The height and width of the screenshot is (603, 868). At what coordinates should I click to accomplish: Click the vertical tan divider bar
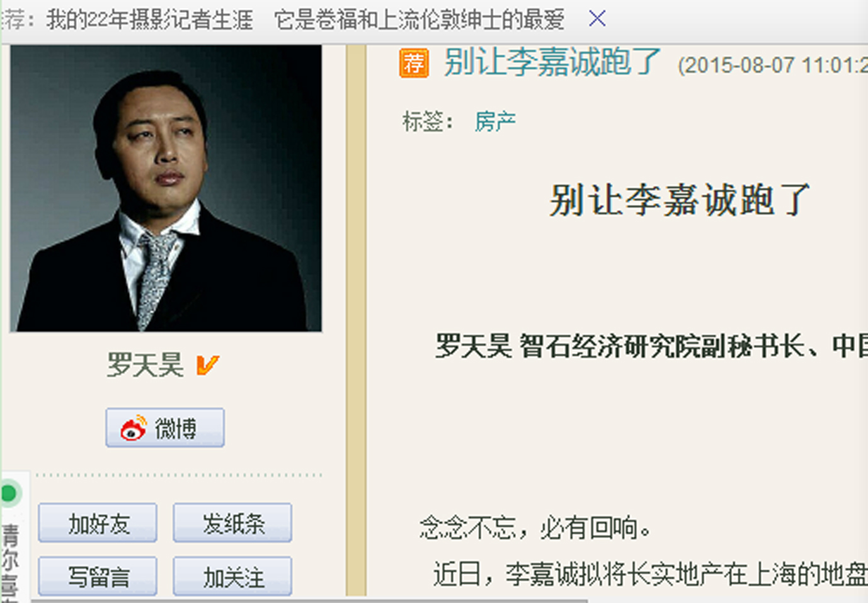(x=356, y=320)
